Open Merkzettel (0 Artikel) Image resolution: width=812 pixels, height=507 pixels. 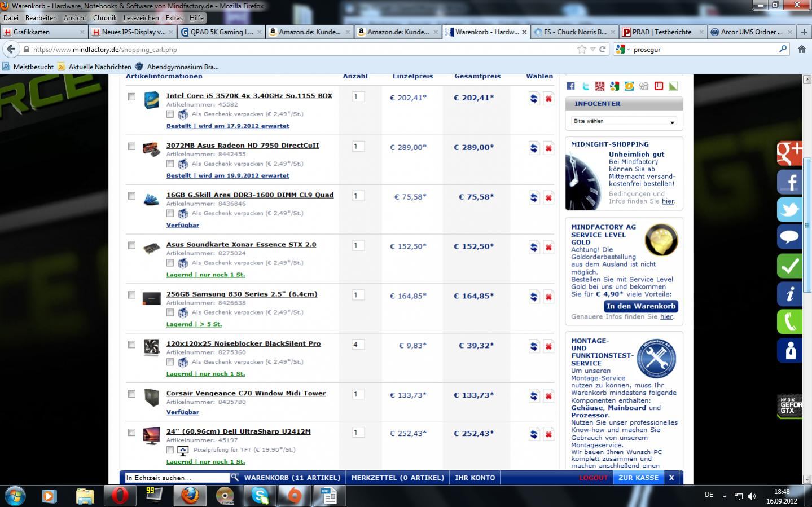pyautogui.click(x=398, y=478)
